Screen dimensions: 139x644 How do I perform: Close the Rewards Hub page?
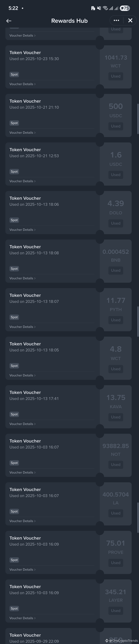coord(130,21)
